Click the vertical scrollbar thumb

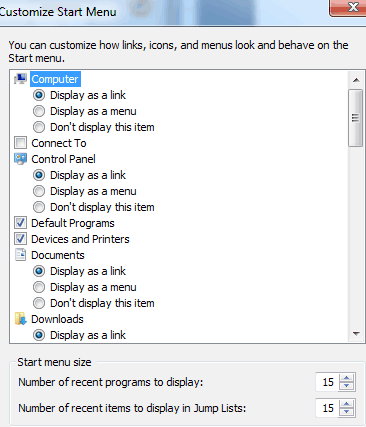tap(356, 118)
